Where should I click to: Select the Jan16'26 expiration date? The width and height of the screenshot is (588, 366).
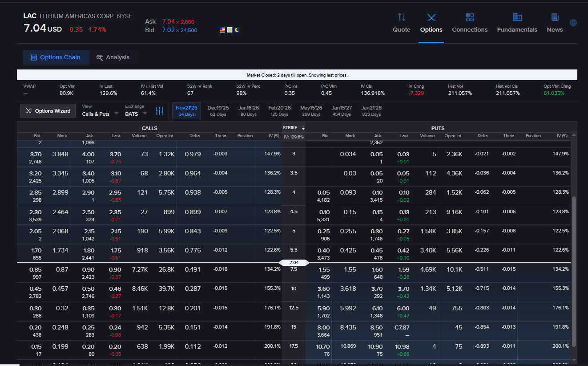pyautogui.click(x=248, y=111)
